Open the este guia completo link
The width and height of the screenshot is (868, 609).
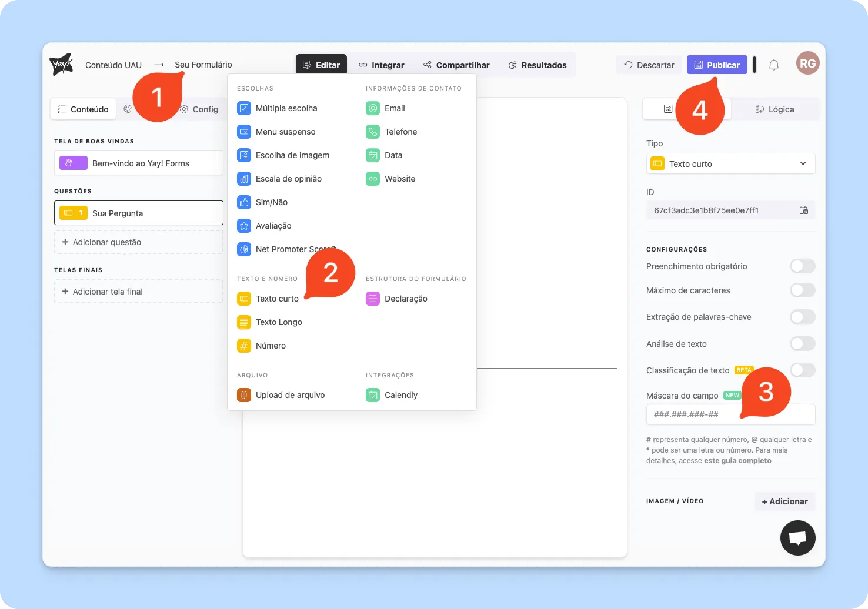point(737,461)
